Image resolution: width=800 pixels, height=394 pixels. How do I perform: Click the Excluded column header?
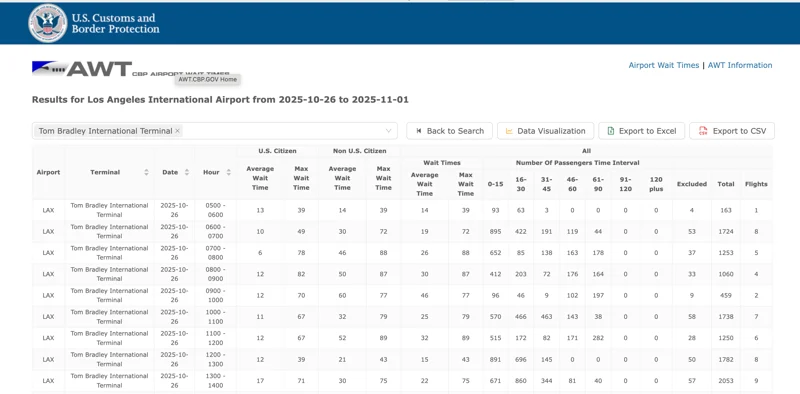point(692,184)
